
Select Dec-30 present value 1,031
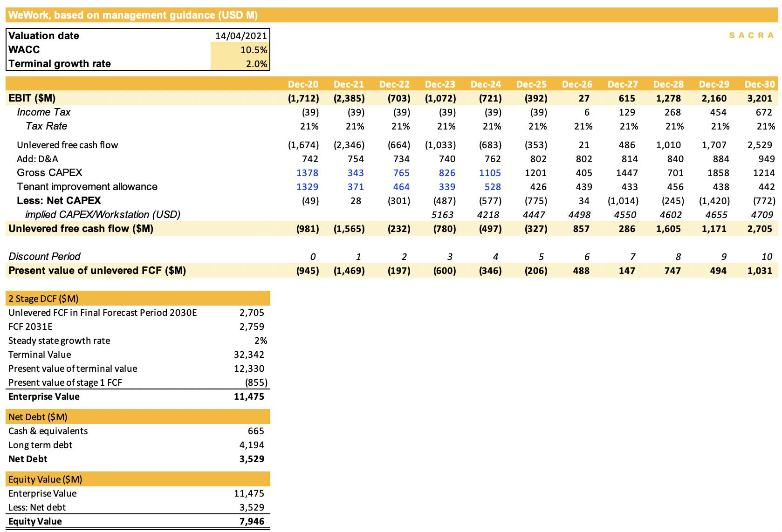point(760,271)
